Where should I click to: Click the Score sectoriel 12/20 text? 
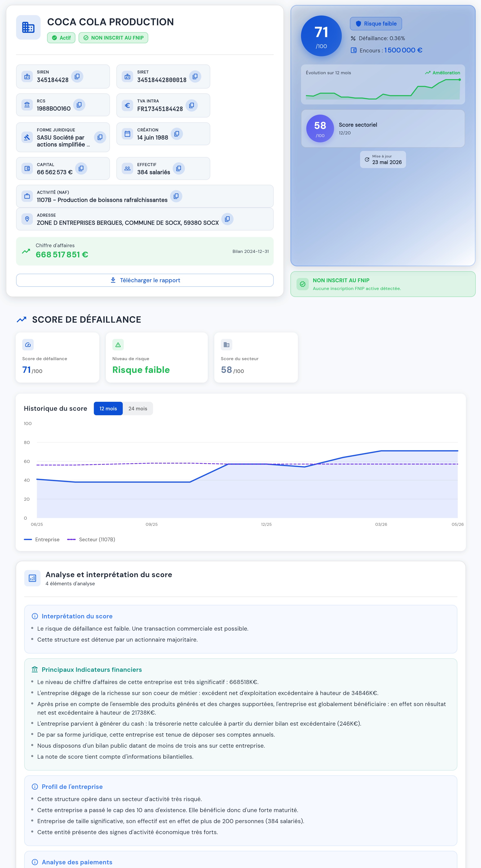coord(358,128)
